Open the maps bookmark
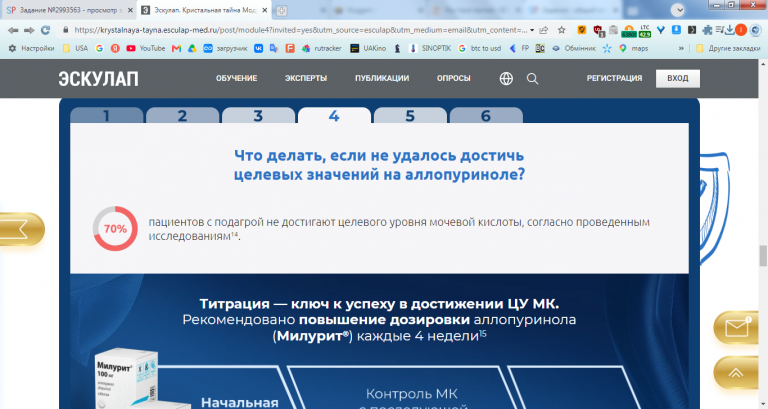Screen dimensions: 768x409 coord(633,48)
